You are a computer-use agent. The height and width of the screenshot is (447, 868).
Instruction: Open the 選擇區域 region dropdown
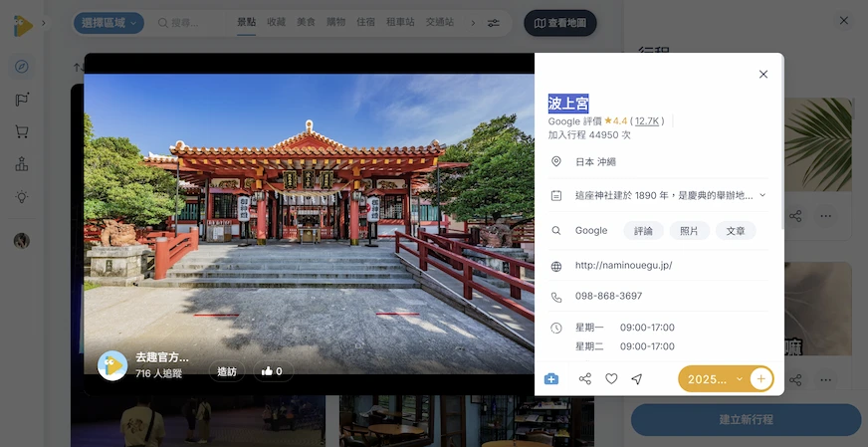(108, 23)
